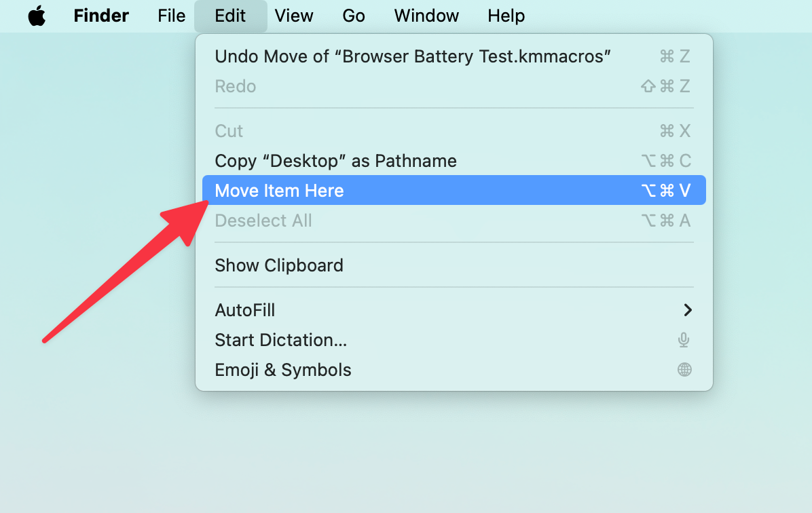Open the Window menu
The image size is (812, 513).
[x=426, y=16]
